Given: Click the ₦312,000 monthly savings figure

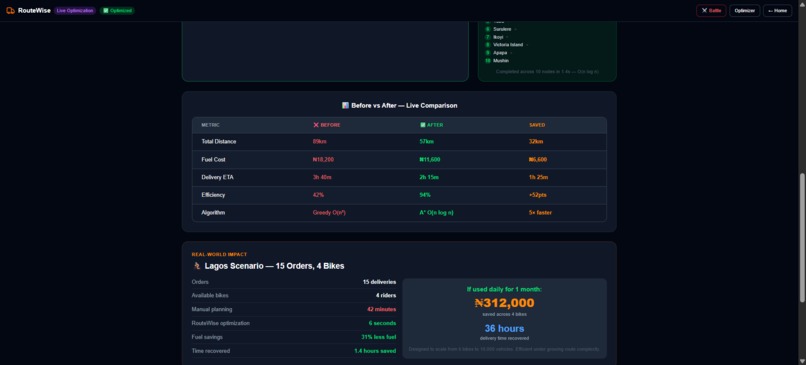Looking at the screenshot, I should point(504,303).
